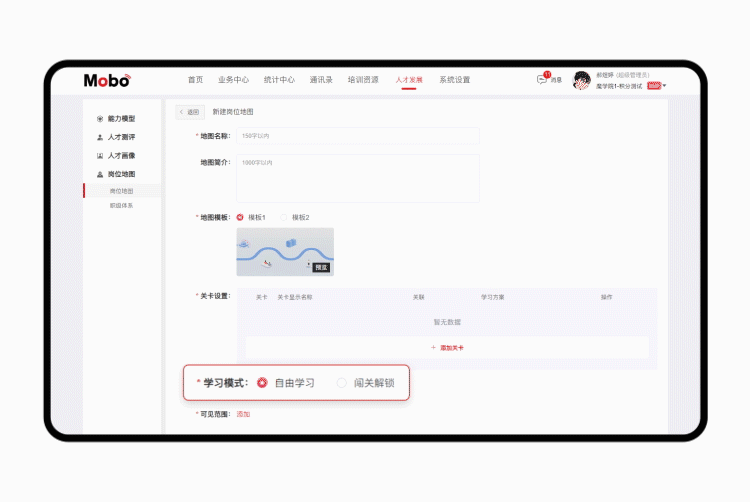Select the 模板2 radio button

click(283, 217)
